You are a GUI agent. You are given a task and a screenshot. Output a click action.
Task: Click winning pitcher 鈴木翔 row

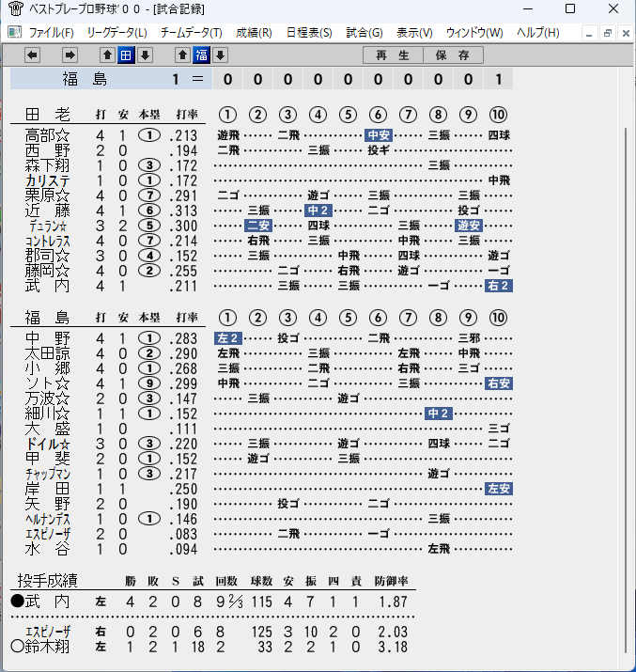pos(209,647)
